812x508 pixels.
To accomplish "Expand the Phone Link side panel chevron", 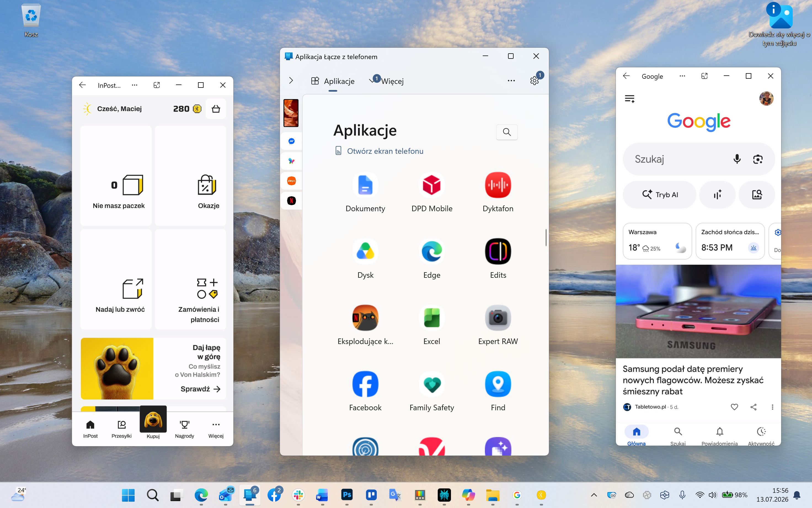I will [x=291, y=81].
